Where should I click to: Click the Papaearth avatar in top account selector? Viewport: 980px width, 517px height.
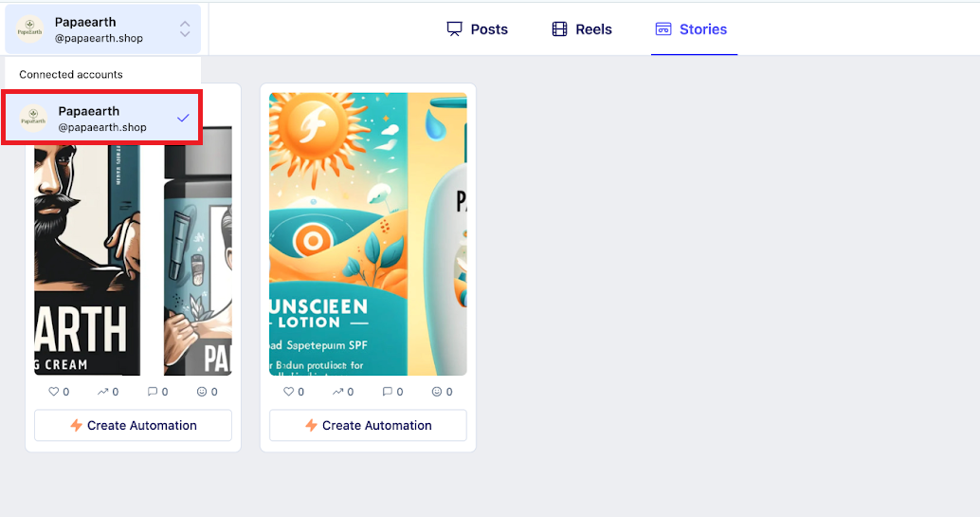click(29, 29)
